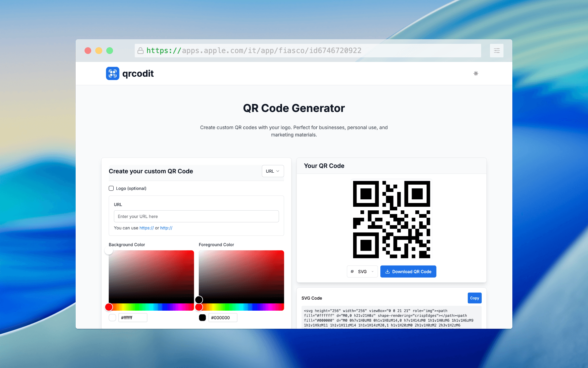Viewport: 588px width, 368px height.
Task: Toggle light/dark theme sun icon
Action: coord(476,73)
